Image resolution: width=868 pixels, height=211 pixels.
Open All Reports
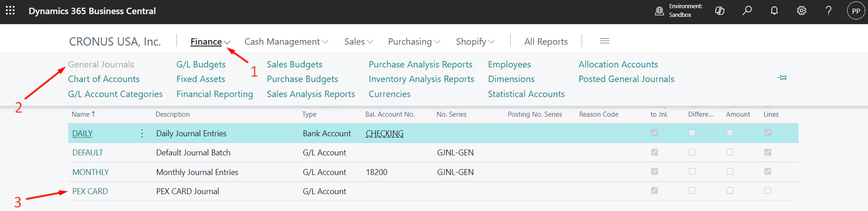546,41
